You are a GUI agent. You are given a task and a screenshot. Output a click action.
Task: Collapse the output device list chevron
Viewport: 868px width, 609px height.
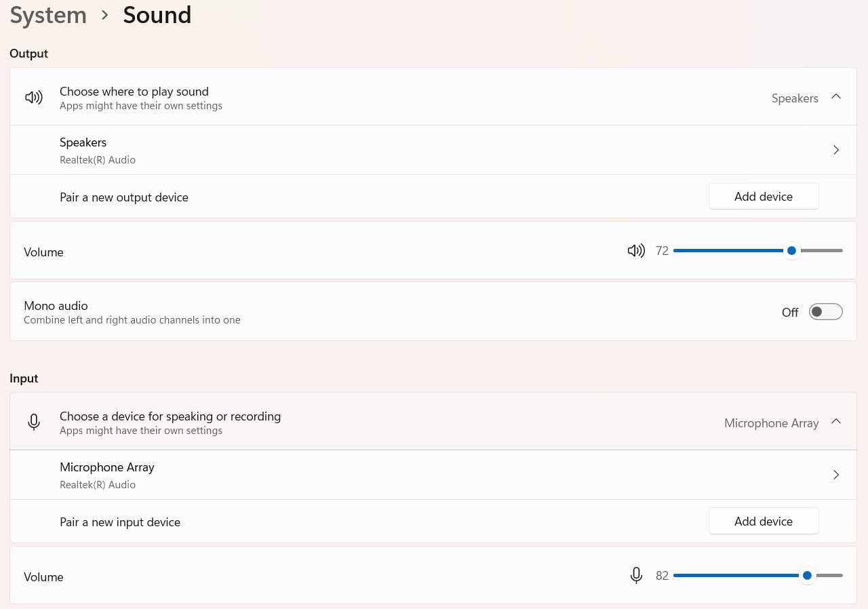pos(836,97)
